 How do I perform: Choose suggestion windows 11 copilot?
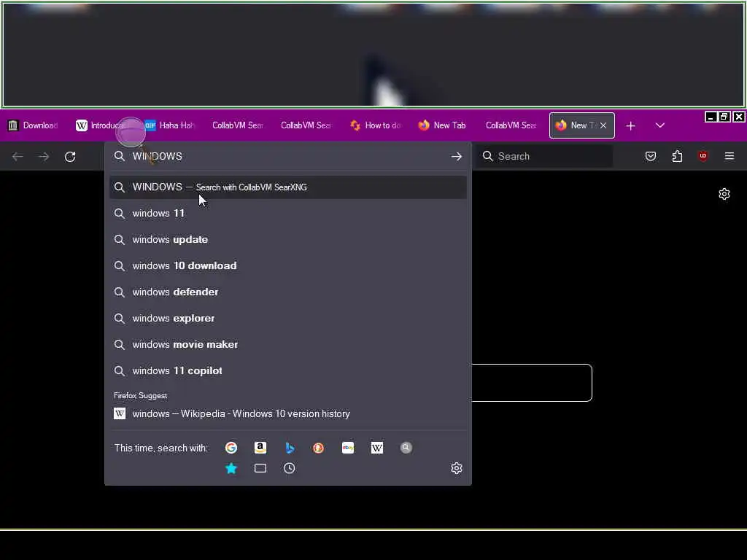[287, 370]
